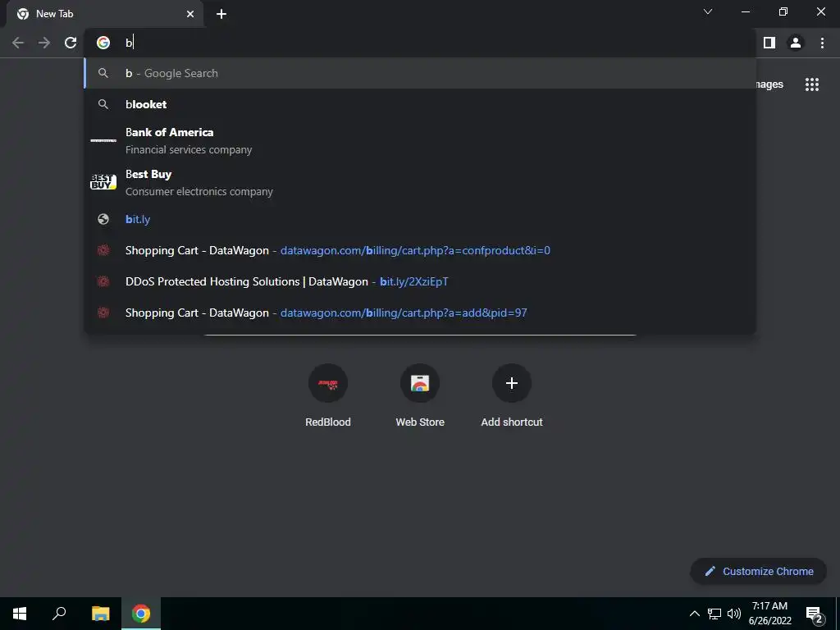Open Shopping Cart confproduct DataWagon suggestion
The image size is (840, 630).
(421, 250)
